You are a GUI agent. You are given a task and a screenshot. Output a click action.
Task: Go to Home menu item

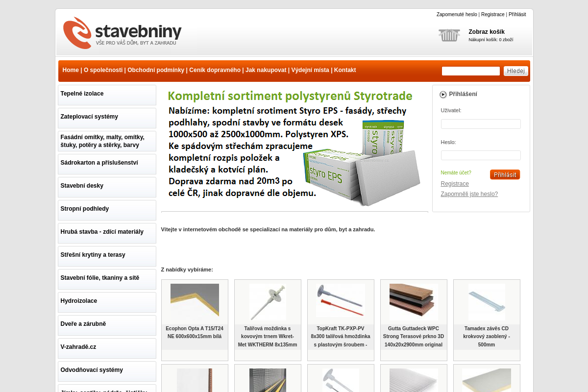click(71, 70)
